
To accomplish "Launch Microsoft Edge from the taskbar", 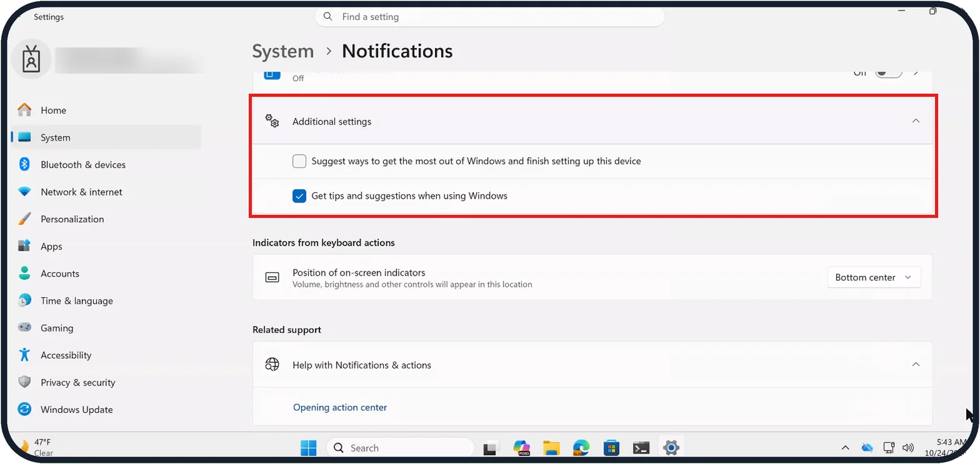I will (581, 448).
